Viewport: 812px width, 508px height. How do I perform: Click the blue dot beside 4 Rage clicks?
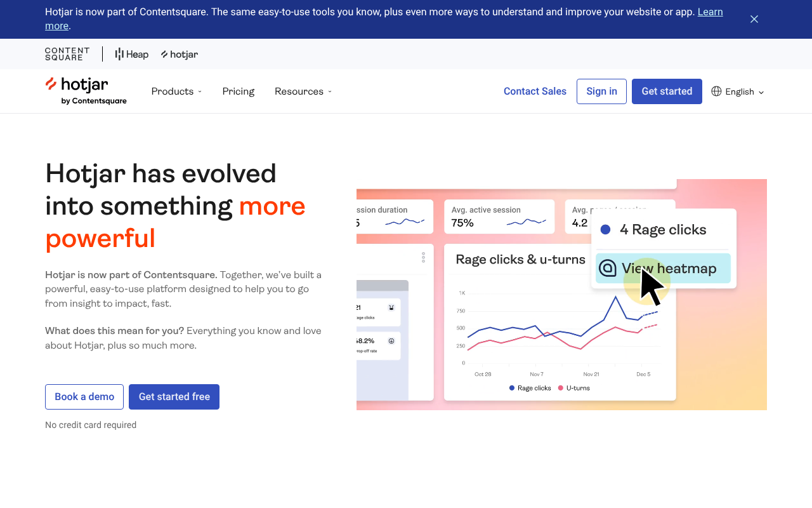tap(605, 230)
